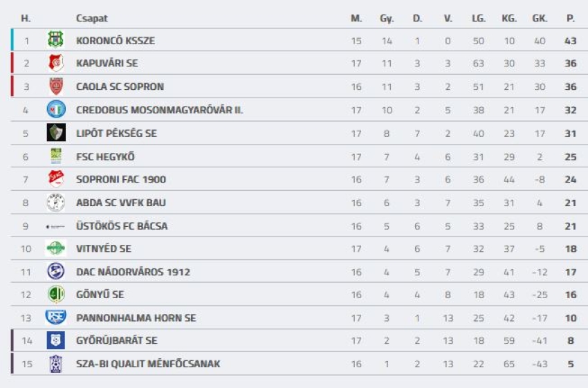This screenshot has width=588, height=388.
Task: Click Credobus Mosonmagyaróvár II. team badge
Action: tap(55, 109)
